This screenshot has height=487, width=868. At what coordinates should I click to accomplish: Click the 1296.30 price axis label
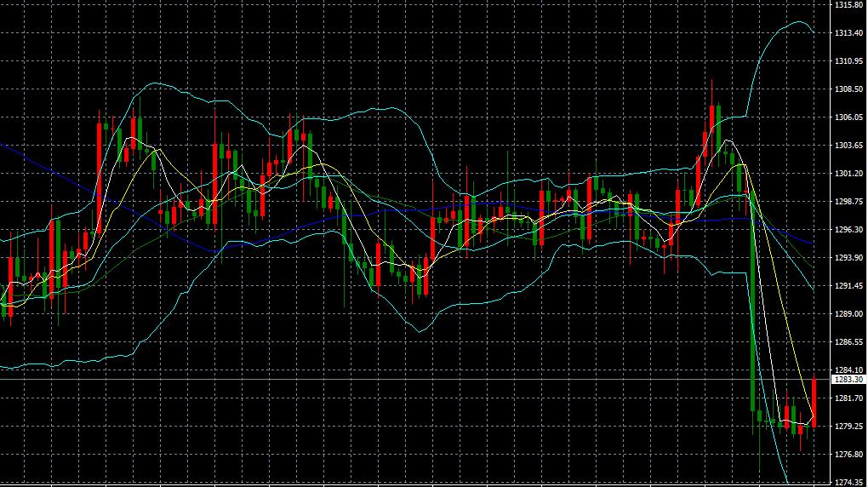848,230
